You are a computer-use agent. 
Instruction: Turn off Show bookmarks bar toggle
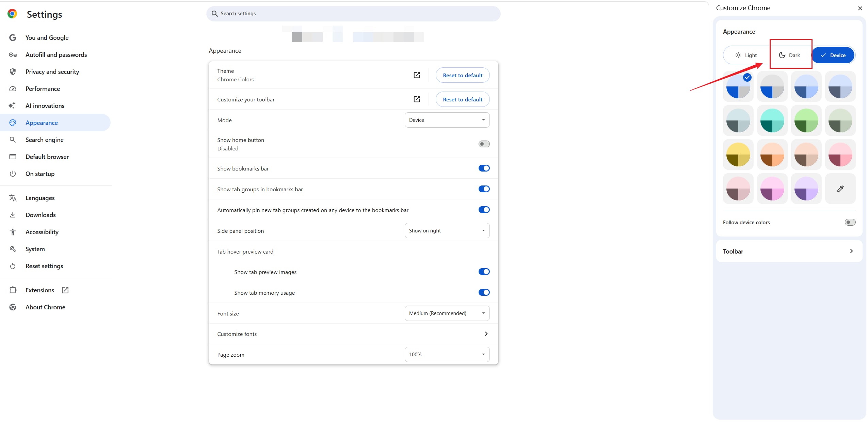(484, 168)
